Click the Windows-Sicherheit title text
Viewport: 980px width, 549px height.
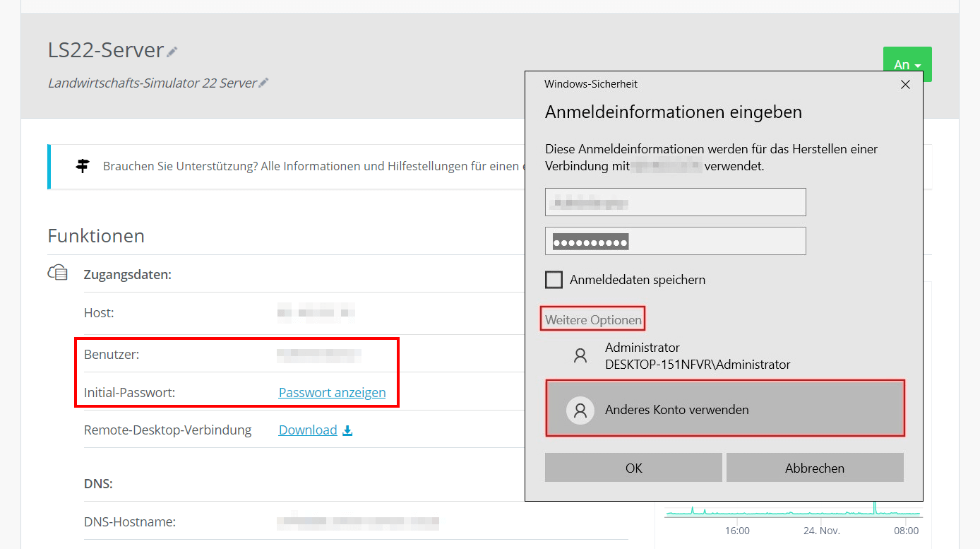(x=591, y=83)
